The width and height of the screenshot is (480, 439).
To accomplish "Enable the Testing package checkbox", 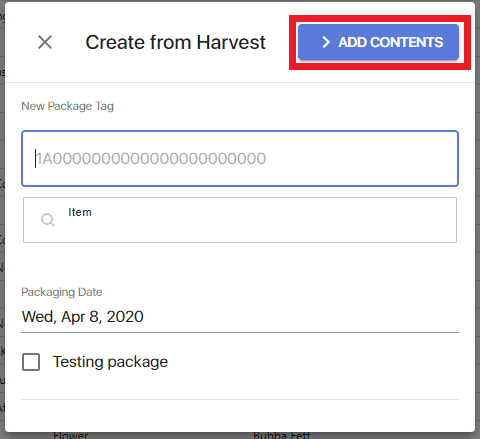I will click(31, 362).
